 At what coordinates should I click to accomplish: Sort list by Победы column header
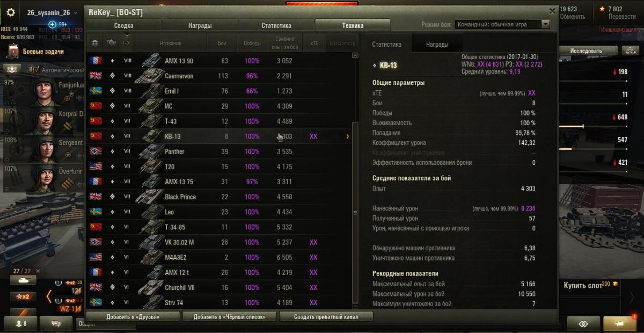pyautogui.click(x=252, y=43)
